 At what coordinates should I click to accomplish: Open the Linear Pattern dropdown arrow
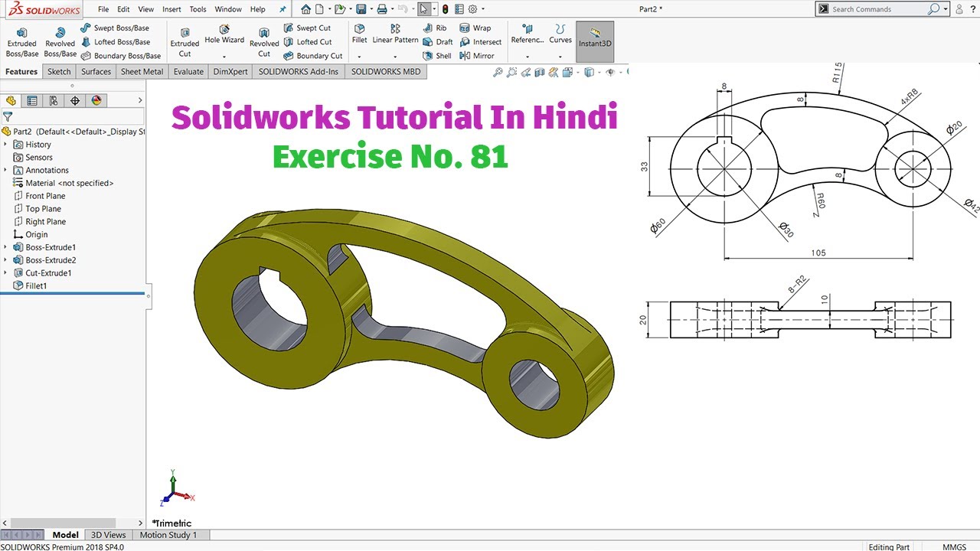point(395,56)
